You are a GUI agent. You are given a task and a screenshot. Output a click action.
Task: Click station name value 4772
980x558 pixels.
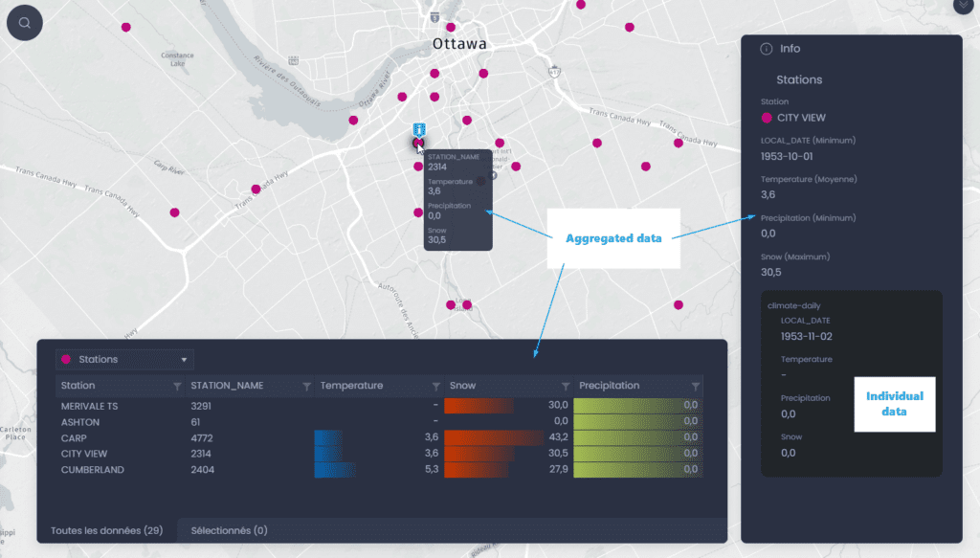coord(202,438)
